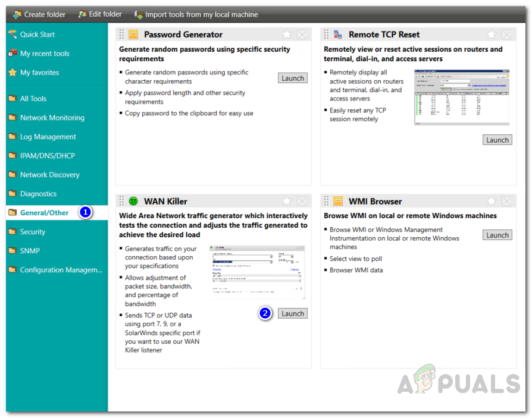Click the My favorites star icon
The image size is (532, 418).
[x=12, y=72]
